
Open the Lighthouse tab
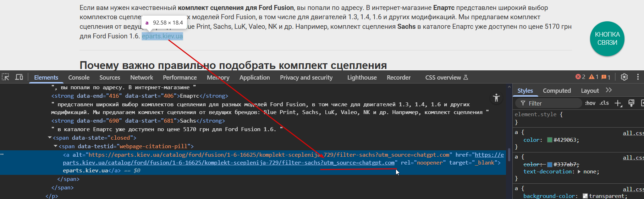362,77
